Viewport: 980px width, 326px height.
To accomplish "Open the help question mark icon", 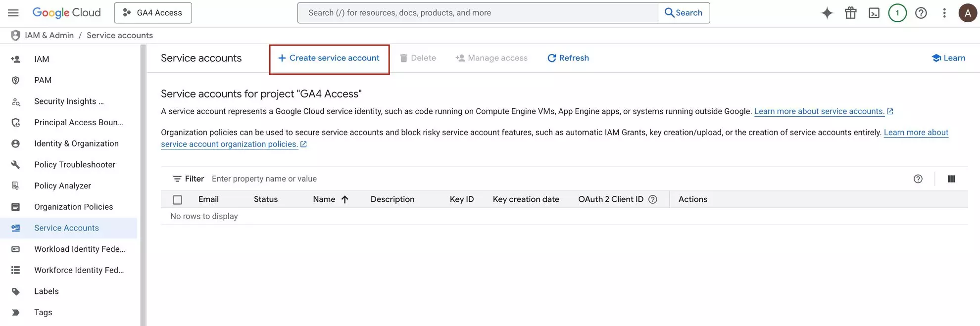I will (x=921, y=13).
